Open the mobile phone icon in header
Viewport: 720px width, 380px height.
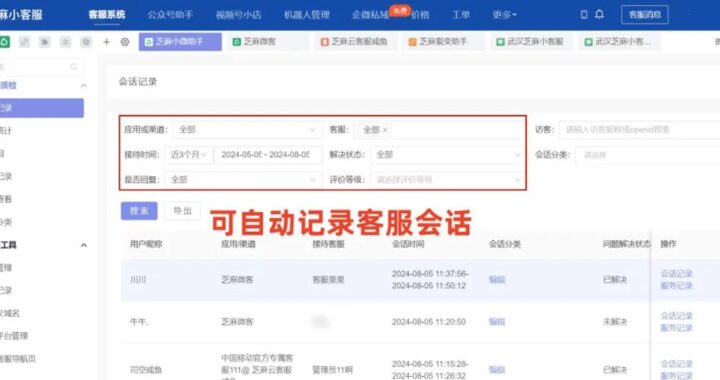pyautogui.click(x=584, y=15)
